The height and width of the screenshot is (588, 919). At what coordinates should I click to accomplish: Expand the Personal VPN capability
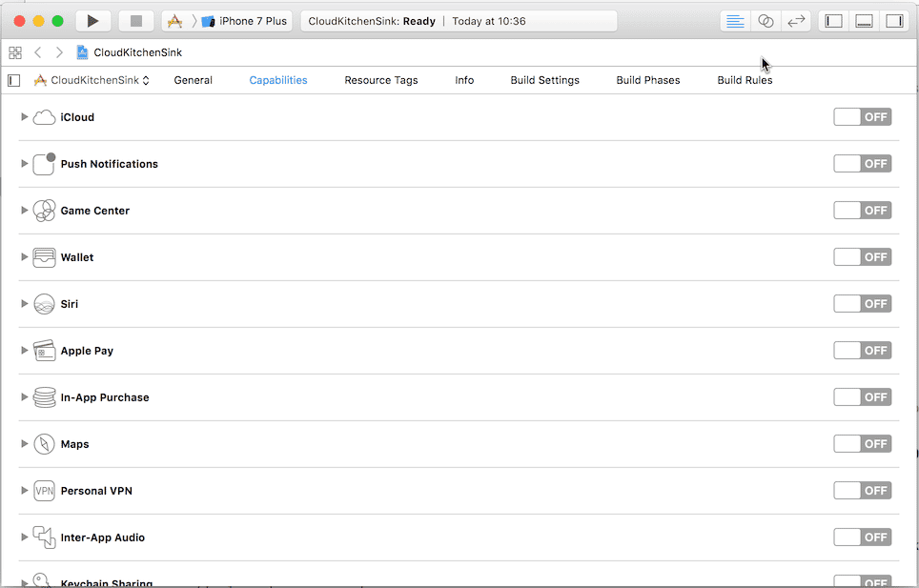[24, 490]
